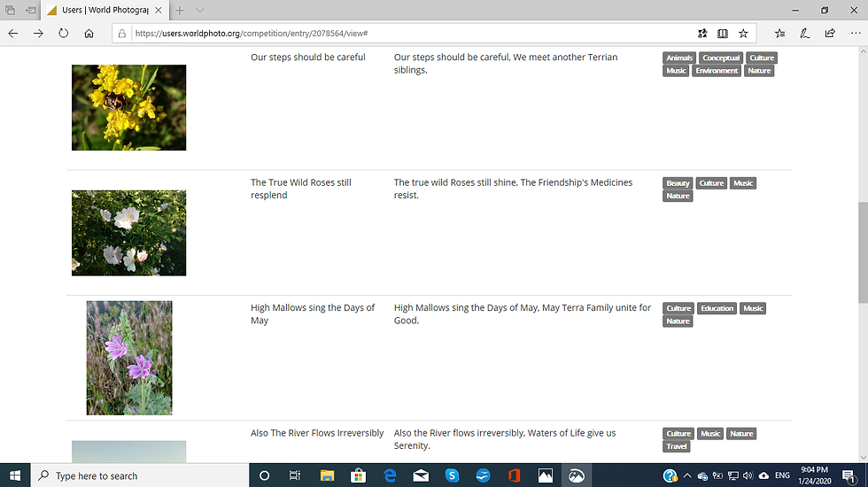Viewport: 868px width, 487px height.
Task: Close the Users | World Photography tab
Action: tap(159, 10)
